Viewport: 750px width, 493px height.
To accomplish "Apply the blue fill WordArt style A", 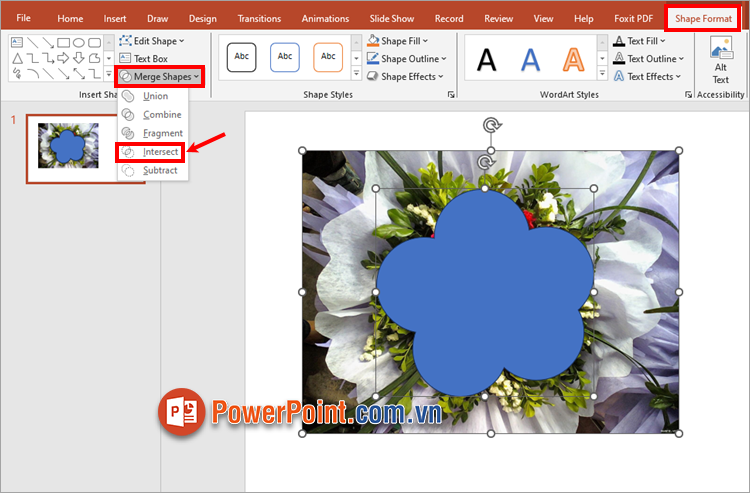I will [x=530, y=60].
